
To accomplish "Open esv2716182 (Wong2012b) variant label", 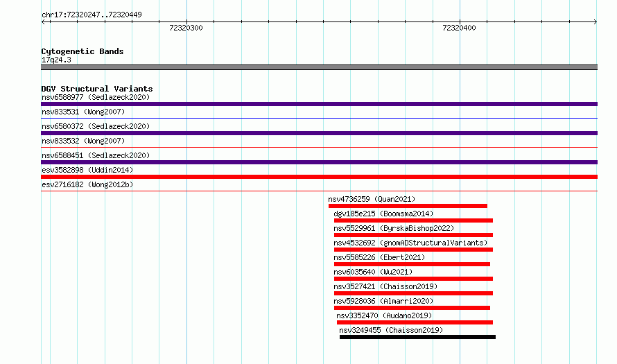I will 87,184.
